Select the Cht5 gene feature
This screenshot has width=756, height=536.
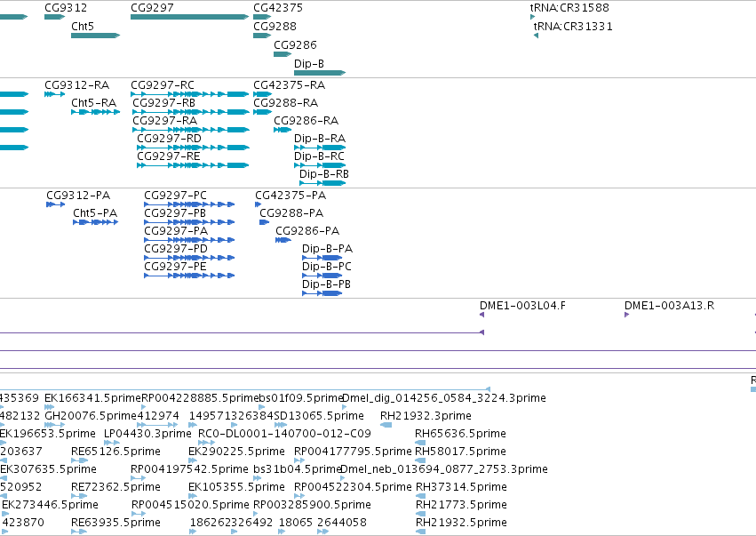(95, 36)
